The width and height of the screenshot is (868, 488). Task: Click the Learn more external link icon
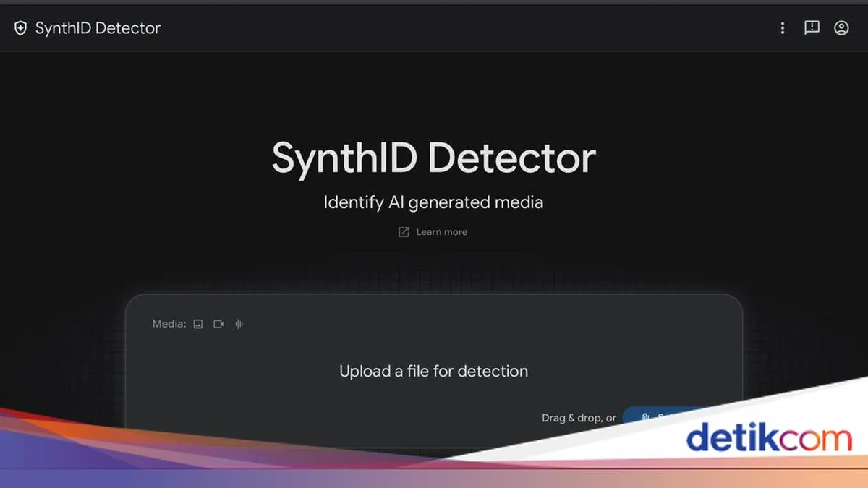[404, 232]
